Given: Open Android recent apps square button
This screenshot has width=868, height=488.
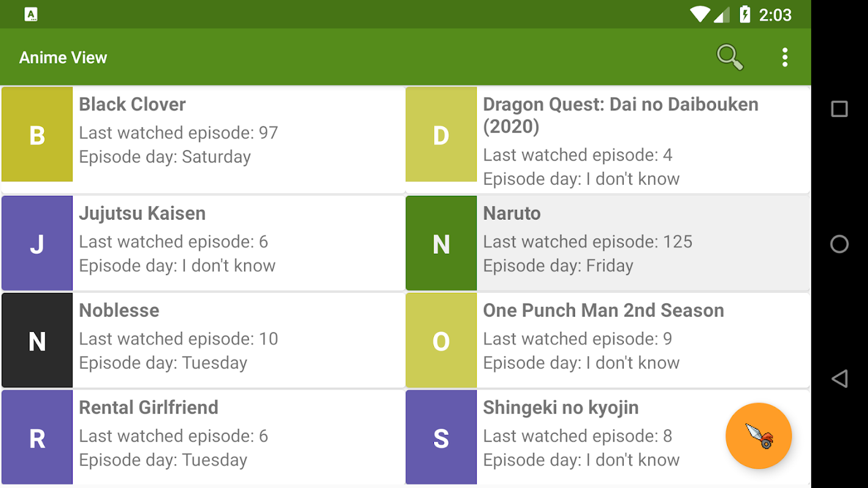Looking at the screenshot, I should coord(839,109).
